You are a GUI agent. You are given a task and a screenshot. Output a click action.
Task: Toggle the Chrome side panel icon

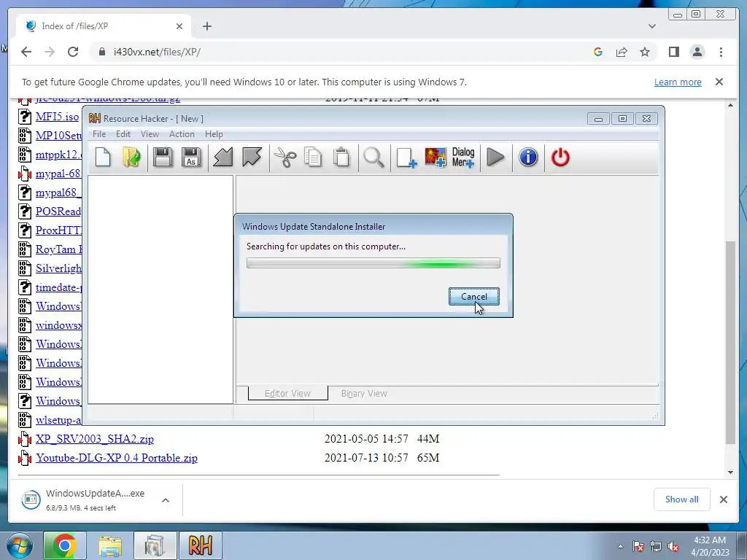(673, 52)
